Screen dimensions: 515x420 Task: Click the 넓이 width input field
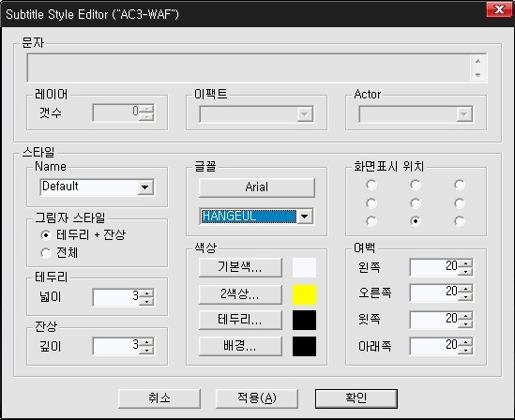pyautogui.click(x=116, y=297)
